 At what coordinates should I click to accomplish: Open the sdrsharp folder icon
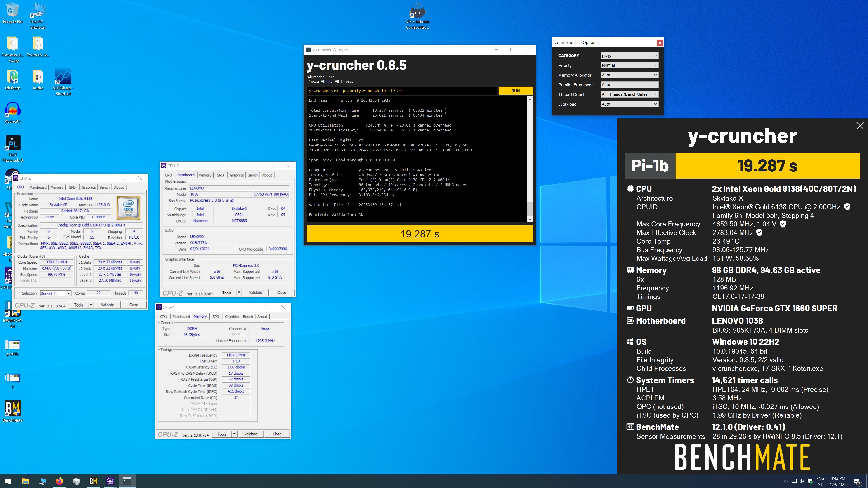12,80
